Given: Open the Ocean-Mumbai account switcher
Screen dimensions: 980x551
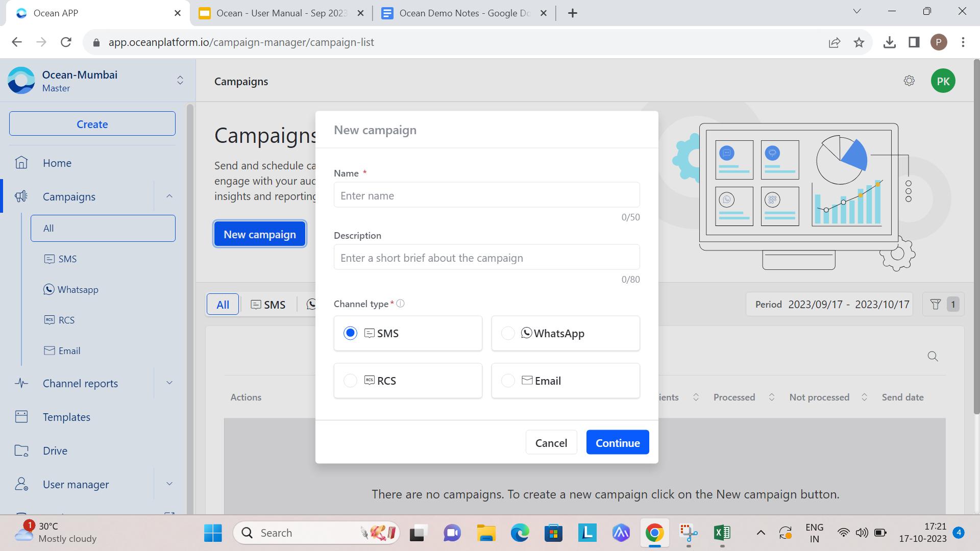Looking at the screenshot, I should [180, 80].
